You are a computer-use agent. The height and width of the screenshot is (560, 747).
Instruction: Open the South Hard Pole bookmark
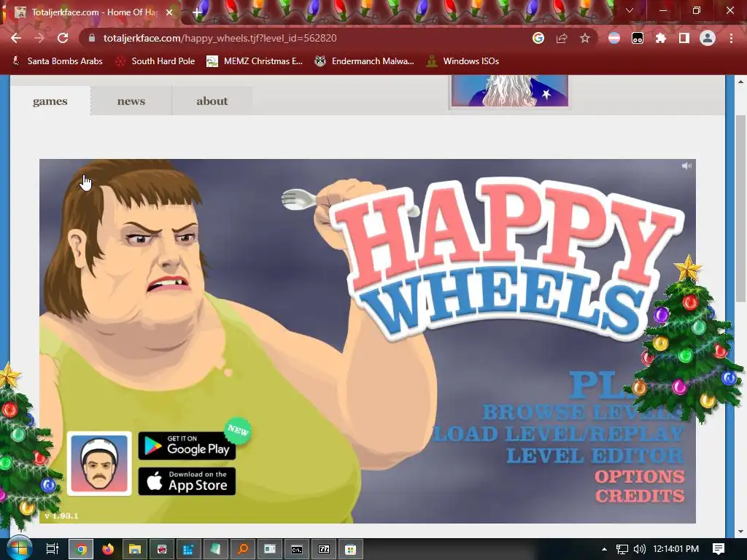(155, 61)
